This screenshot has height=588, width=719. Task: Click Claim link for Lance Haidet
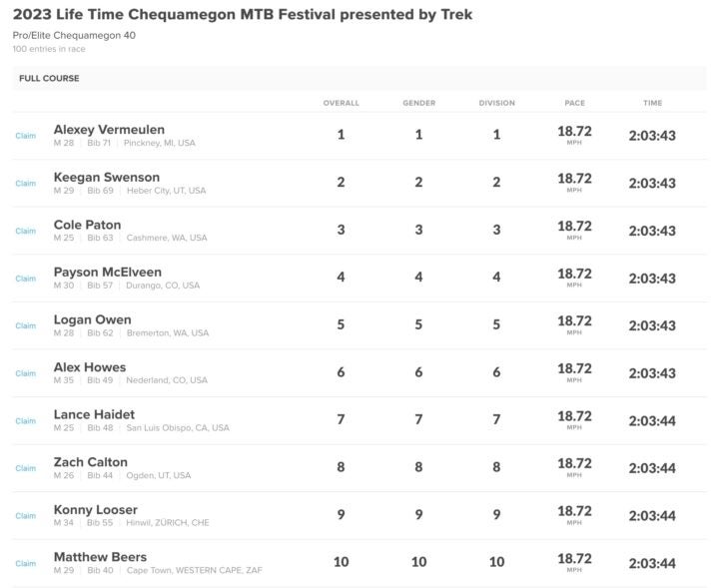coord(26,421)
